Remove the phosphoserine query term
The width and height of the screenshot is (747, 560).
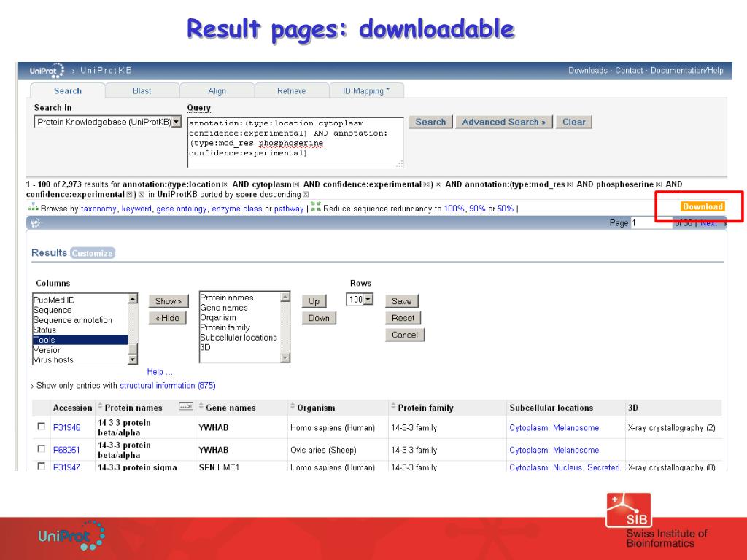659,184
